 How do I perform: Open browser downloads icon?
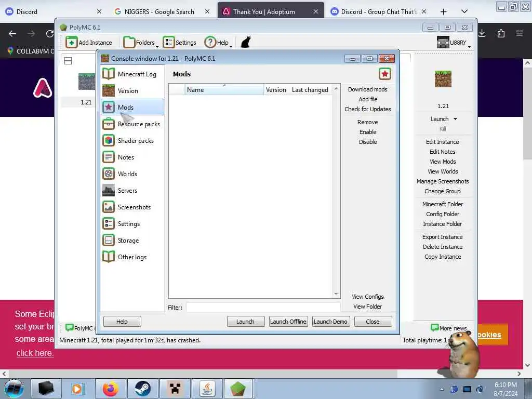(482, 33)
